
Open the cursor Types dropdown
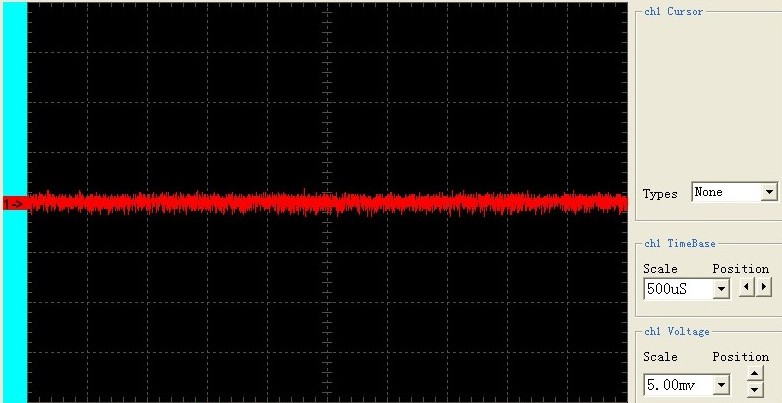(770, 192)
